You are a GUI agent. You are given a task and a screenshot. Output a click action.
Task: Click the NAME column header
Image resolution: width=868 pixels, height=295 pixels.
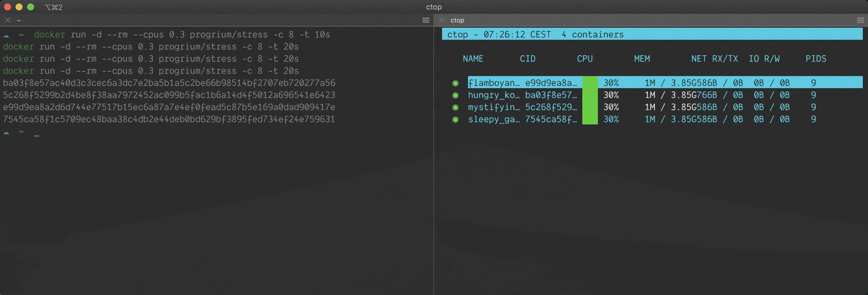[x=473, y=59]
